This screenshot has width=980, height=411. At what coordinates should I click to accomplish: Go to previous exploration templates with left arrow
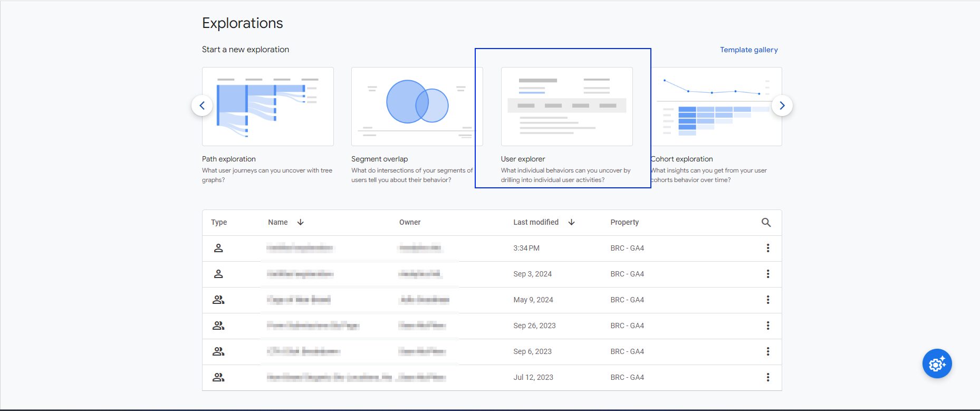[x=202, y=106]
